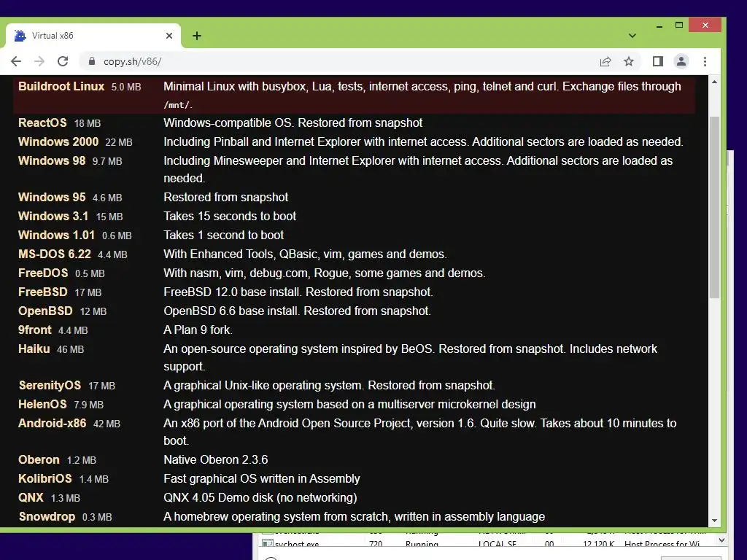Open the Chrome three-dot menu

705,61
